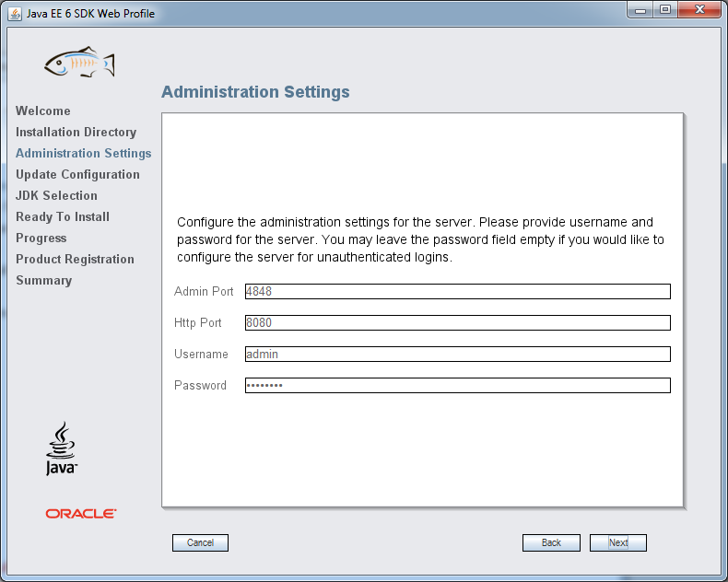The width and height of the screenshot is (728, 582).
Task: Select the JDK Selection step
Action: pyautogui.click(x=56, y=195)
